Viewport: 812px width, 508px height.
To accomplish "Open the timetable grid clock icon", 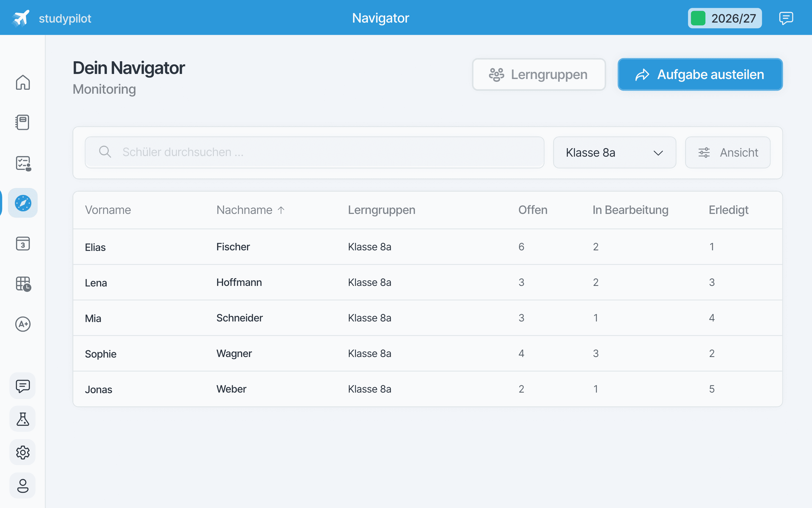I will pos(23,284).
